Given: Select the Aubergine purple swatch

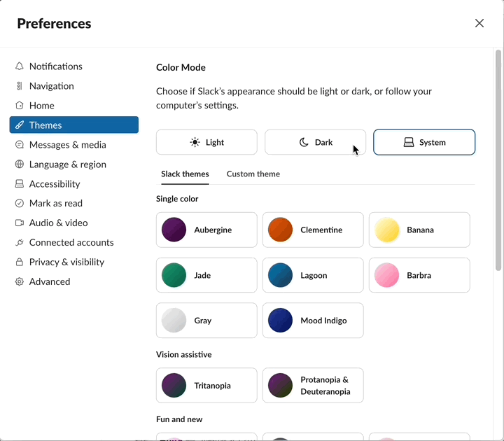Looking at the screenshot, I should (174, 230).
